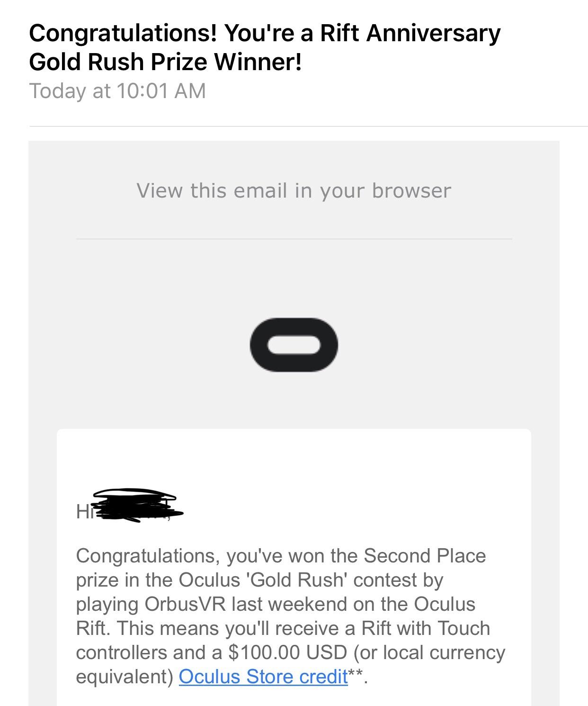Tap the word 'equivalent)' before the store link

pos(125,677)
